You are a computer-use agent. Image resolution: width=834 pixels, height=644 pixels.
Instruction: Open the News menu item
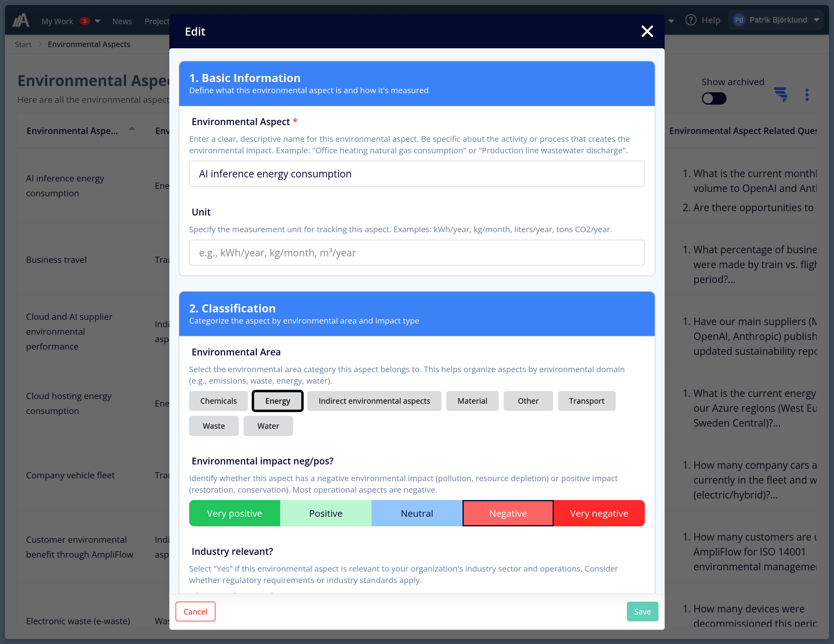[122, 21]
